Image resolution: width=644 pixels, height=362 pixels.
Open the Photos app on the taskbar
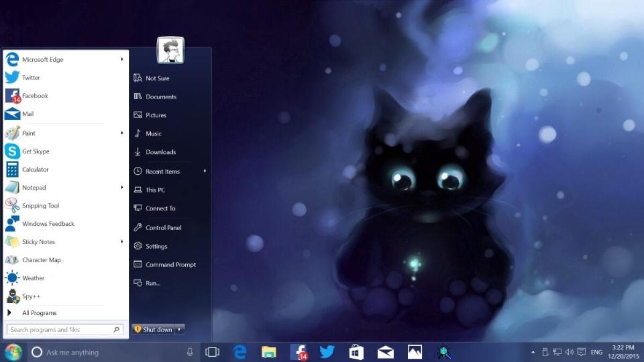pyautogui.click(x=415, y=352)
